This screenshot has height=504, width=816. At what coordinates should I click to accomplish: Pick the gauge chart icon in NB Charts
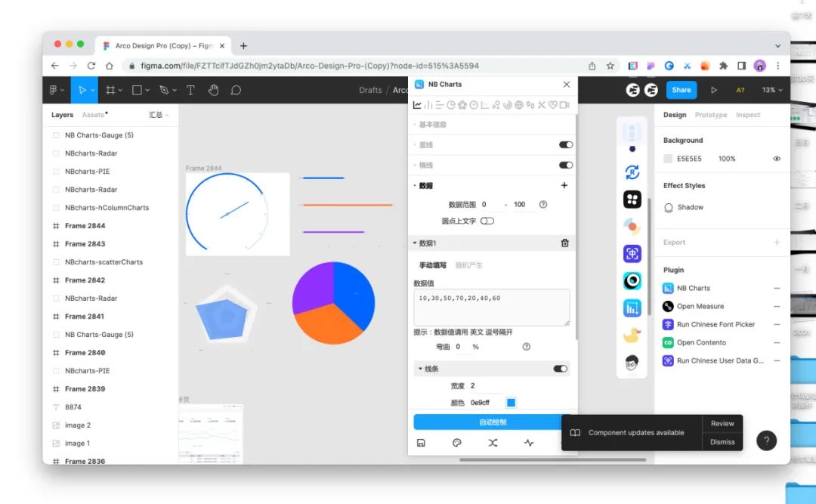pyautogui.click(x=474, y=105)
